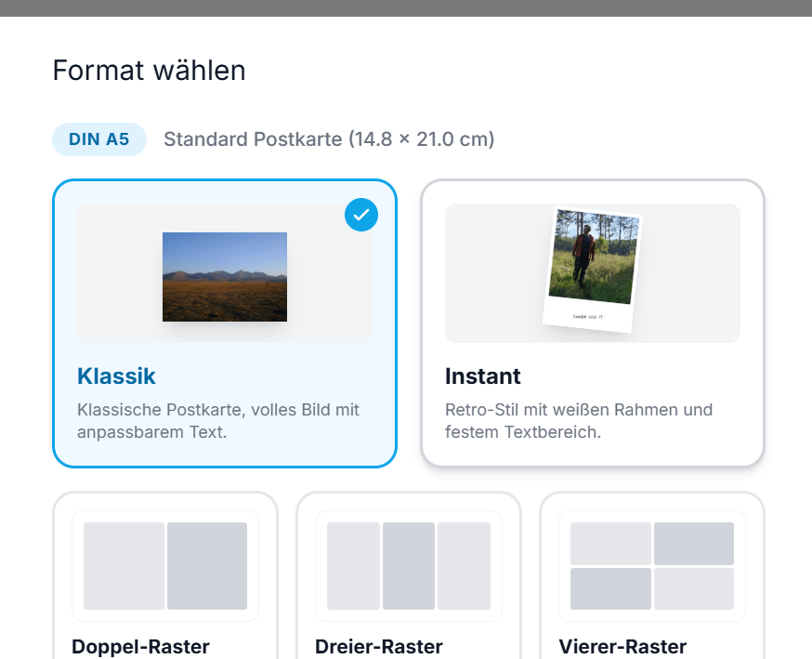Click the Standard Postkarte dimensions text

click(x=328, y=138)
